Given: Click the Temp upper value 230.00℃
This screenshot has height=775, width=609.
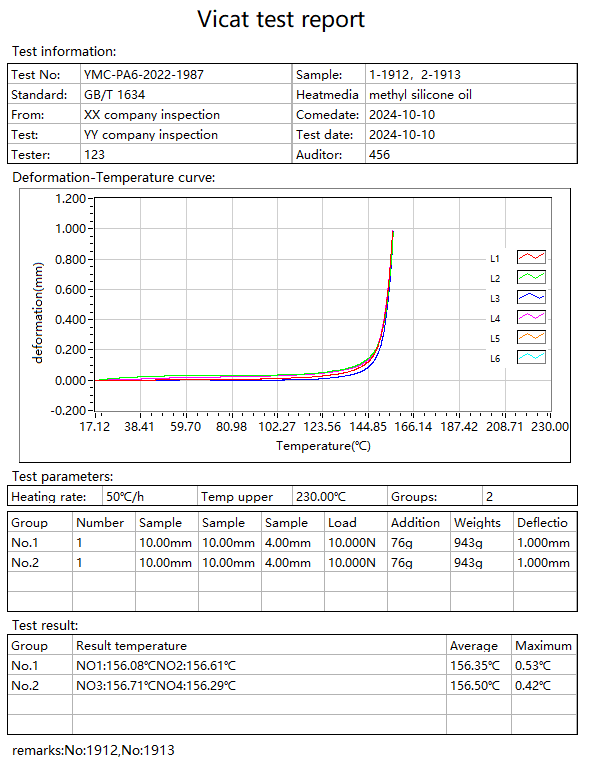Looking at the screenshot, I should click(x=320, y=497).
